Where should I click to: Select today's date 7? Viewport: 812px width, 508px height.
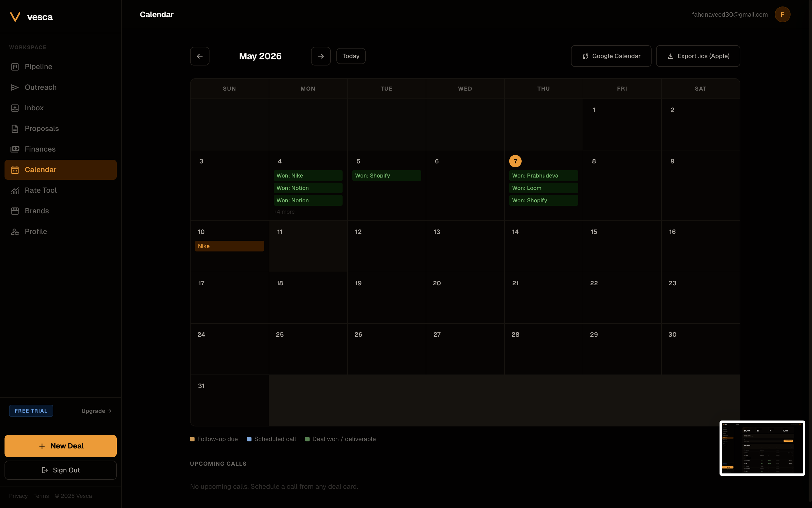tap(515, 161)
